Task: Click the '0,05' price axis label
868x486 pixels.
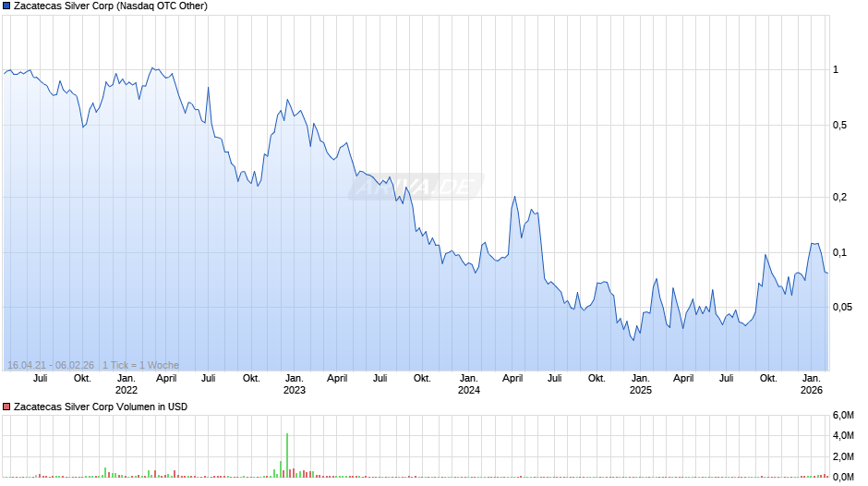Action: (842, 307)
